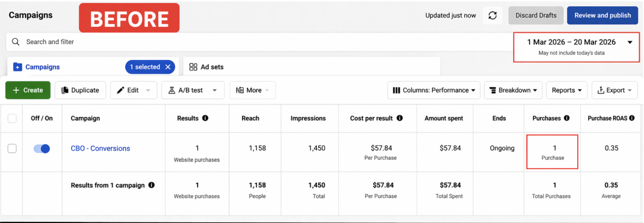Clear selection with the X on 1 selected
The image size is (644, 223).
tap(168, 67)
